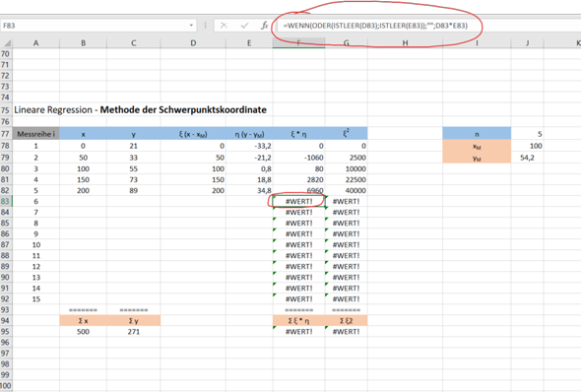Click the #WERT! error cell F83
This screenshot has width=581, height=392.
pyautogui.click(x=298, y=201)
